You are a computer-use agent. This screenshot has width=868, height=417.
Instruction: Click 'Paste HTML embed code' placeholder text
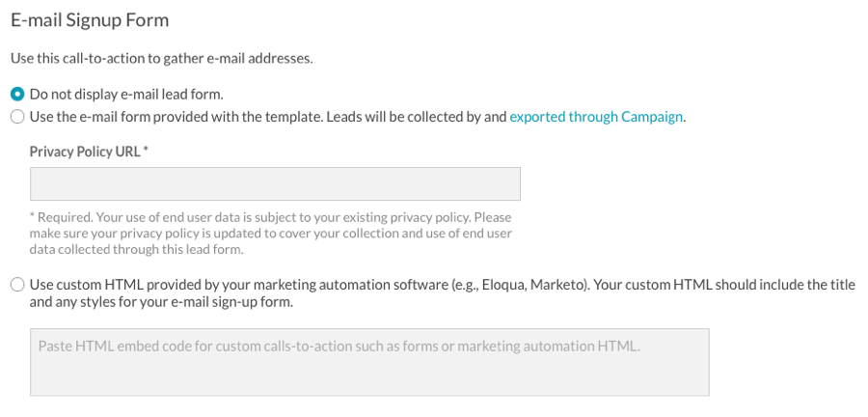[339, 347]
